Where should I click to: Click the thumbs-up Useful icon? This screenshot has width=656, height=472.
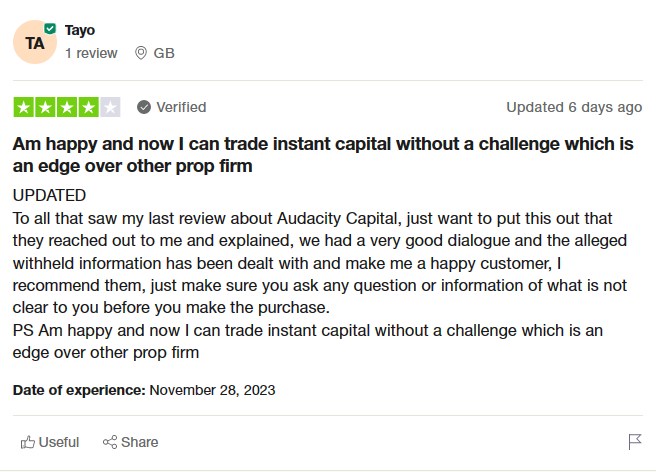[28, 442]
